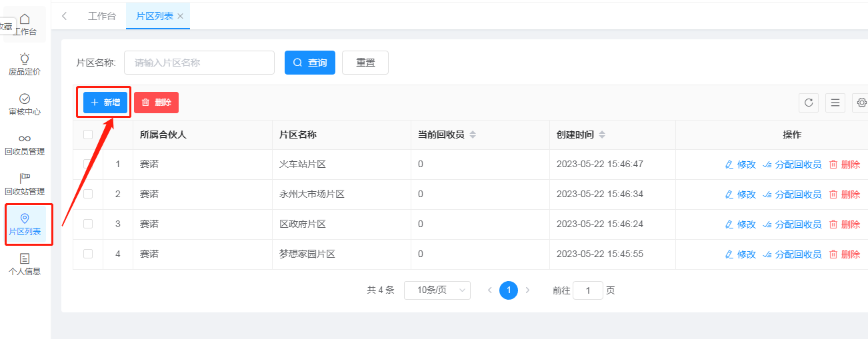The image size is (868, 339).
Task: Check the row for 永州大市场片区
Action: tap(88, 194)
